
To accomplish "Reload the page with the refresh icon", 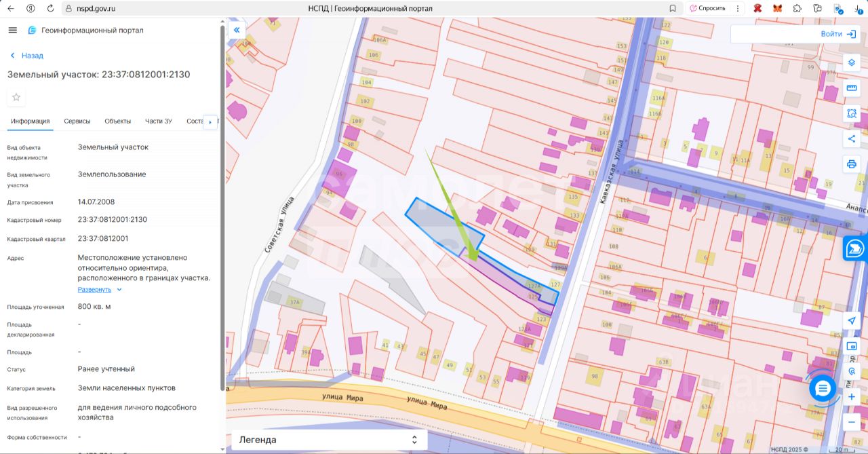I will coord(51,8).
